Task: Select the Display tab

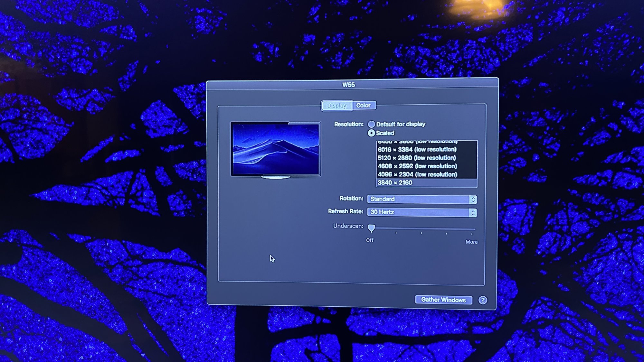Action: (x=336, y=106)
